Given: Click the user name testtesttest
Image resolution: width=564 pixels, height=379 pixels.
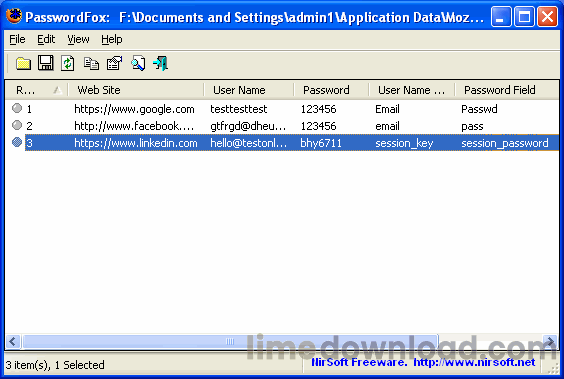Looking at the screenshot, I should 238,109.
